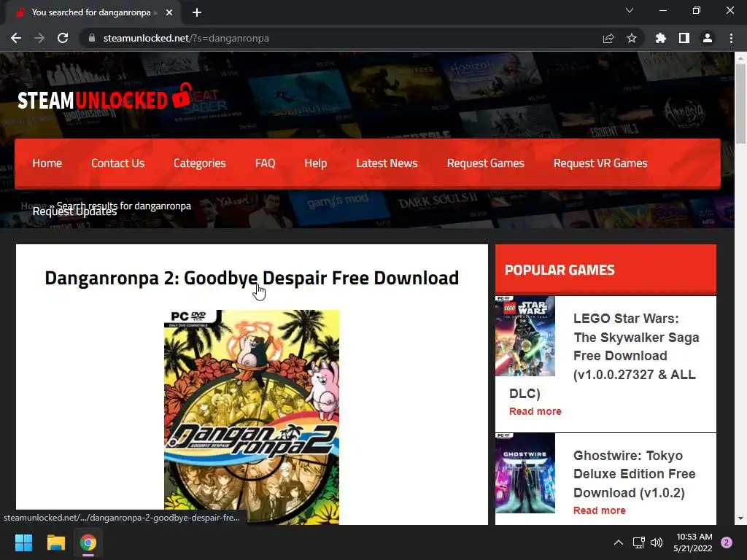
Task: Open the Contact Us menu item
Action: (117, 163)
